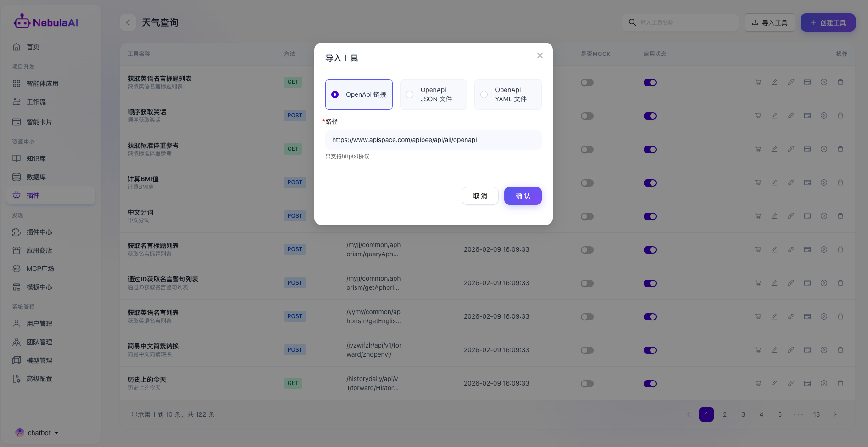Select the OpenApi JSON 文件 radio option
Screen dimensions: 868x447
point(410,94)
